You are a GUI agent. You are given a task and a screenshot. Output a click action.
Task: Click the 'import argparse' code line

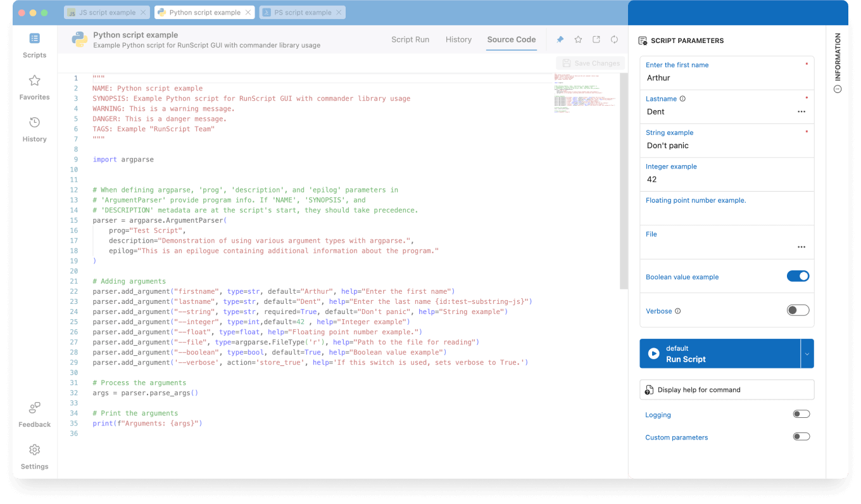coord(123,160)
